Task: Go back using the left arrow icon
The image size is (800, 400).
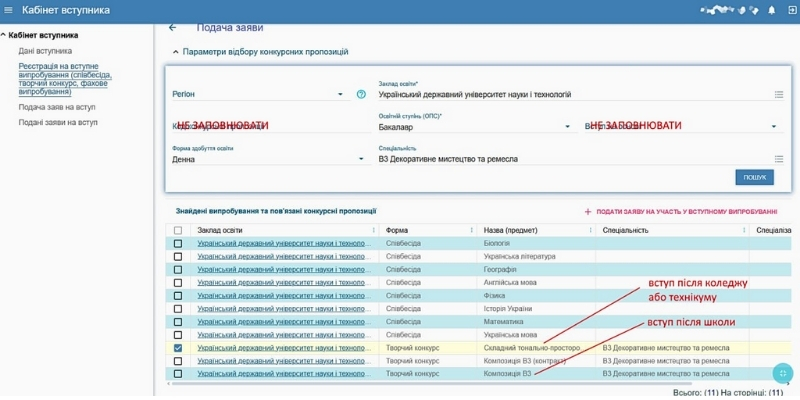Action: (x=172, y=28)
